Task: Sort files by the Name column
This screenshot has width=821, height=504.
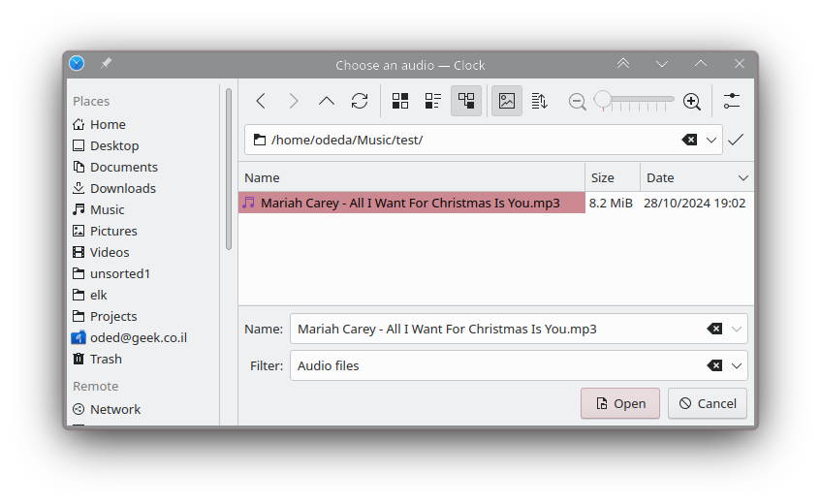Action: coord(412,177)
